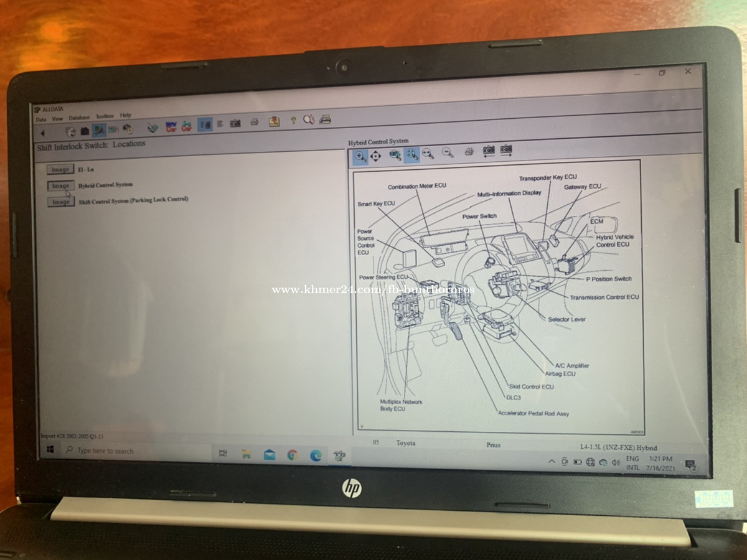Click the New Car toolbar icon
This screenshot has height=560, width=747.
pos(171,128)
